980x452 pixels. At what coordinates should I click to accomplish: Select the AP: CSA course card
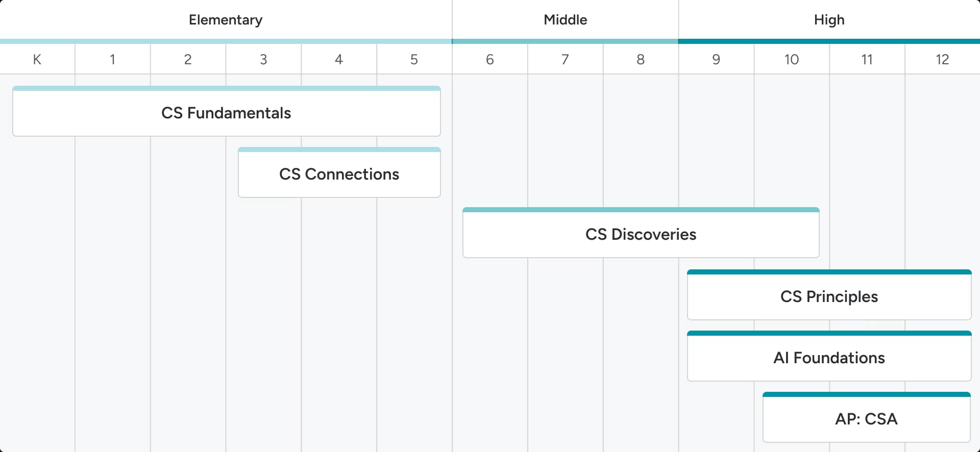(866, 419)
